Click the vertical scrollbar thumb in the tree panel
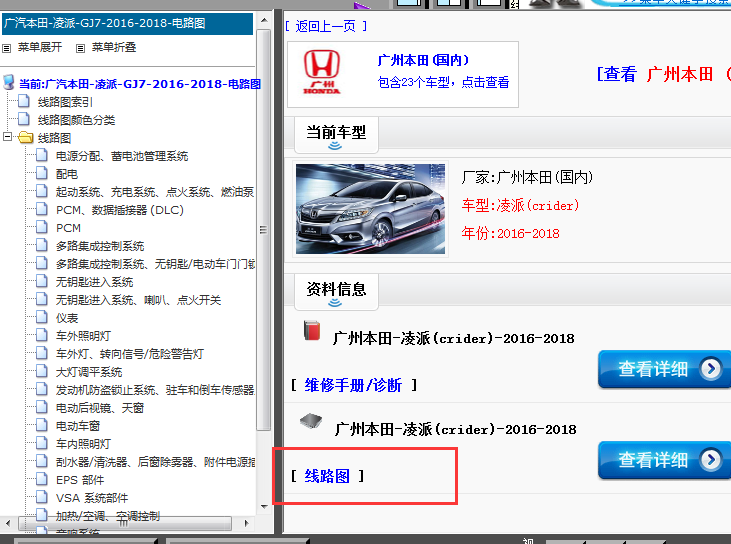 coord(264,230)
